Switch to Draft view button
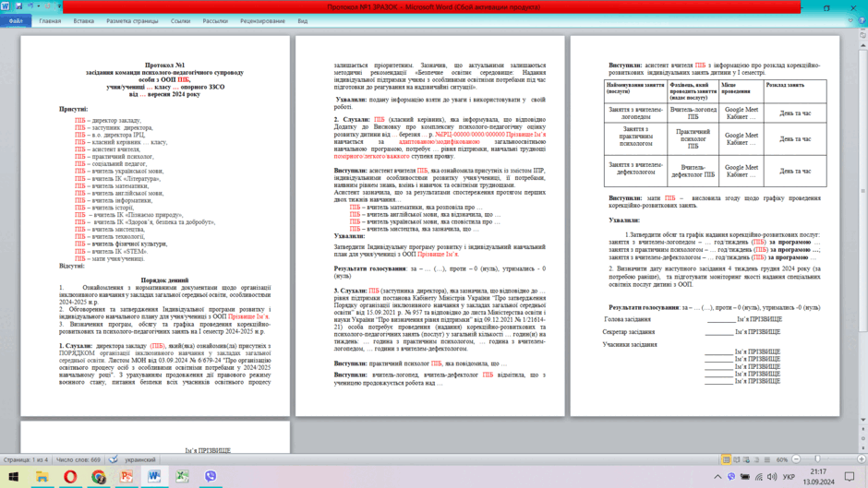868x488 pixels. click(767, 459)
